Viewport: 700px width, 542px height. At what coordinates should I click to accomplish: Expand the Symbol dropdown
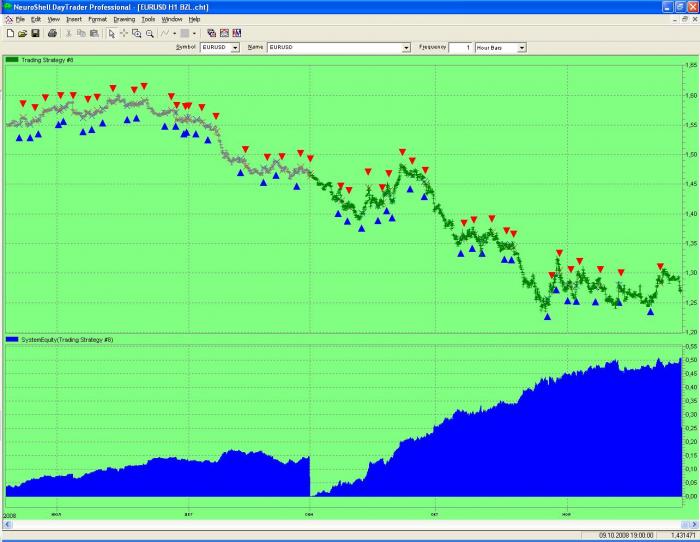(x=235, y=47)
